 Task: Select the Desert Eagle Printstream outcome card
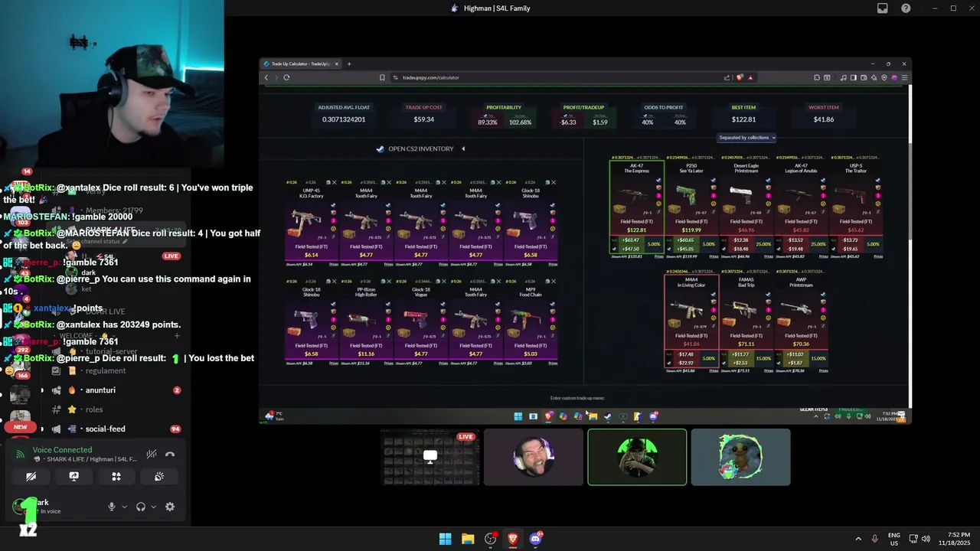click(x=746, y=207)
